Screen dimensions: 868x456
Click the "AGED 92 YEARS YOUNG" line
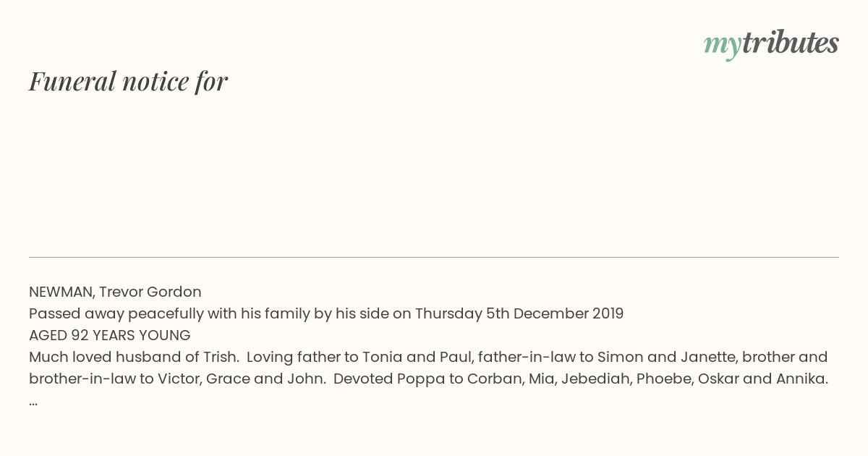tap(110, 335)
